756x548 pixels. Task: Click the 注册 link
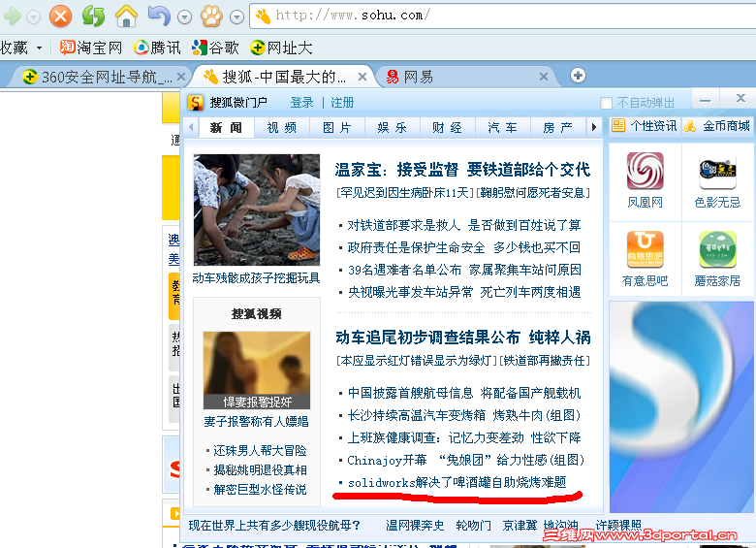click(x=342, y=102)
